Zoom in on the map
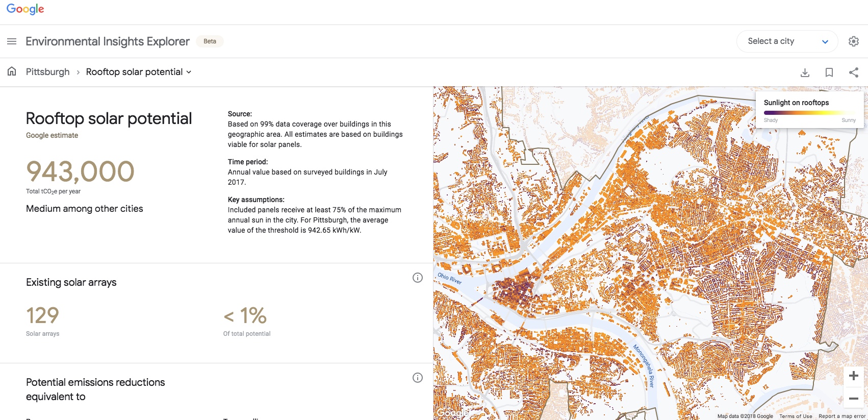This screenshot has width=868, height=420. (854, 376)
